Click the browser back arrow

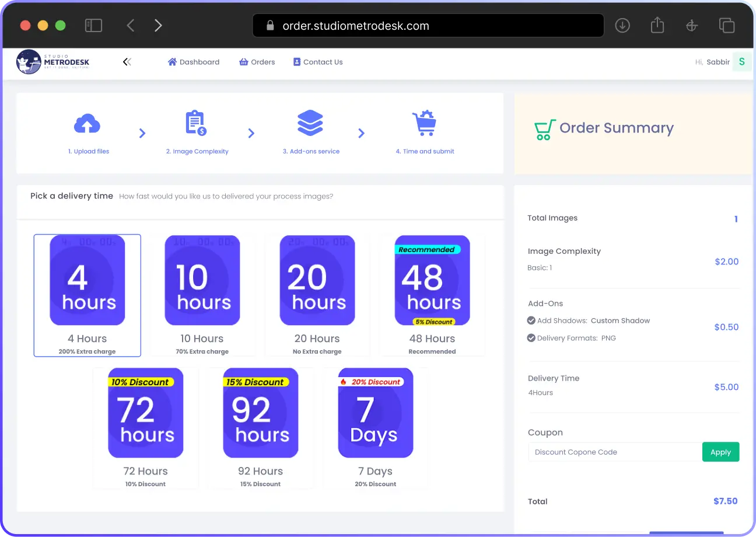tap(131, 26)
